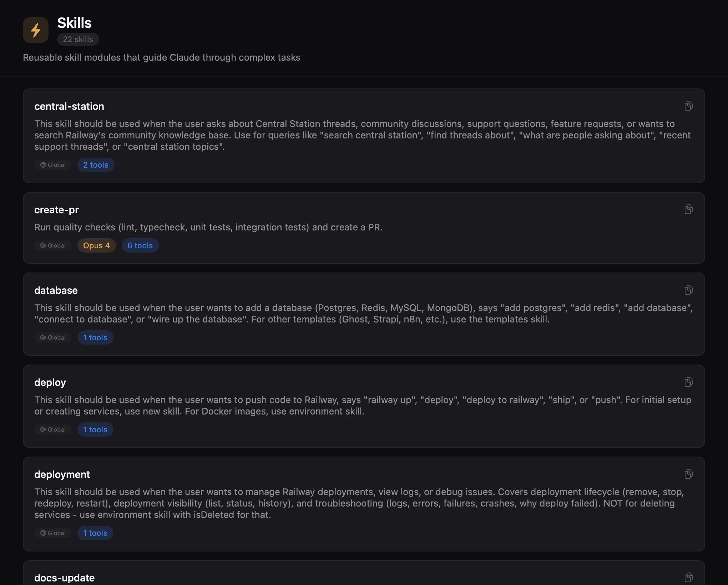Copy the deployment skill

(x=688, y=474)
